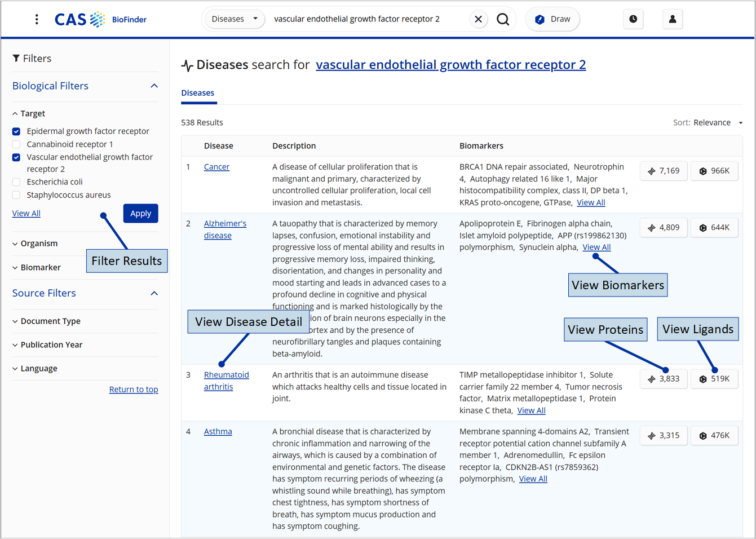
Task: Click the Description column header
Action: (x=294, y=146)
